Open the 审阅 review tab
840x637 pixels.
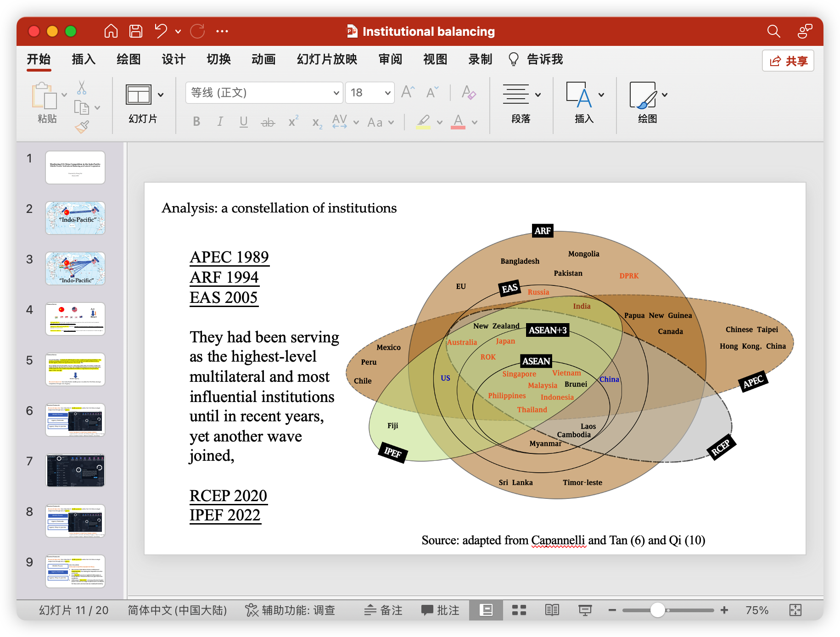tap(390, 59)
